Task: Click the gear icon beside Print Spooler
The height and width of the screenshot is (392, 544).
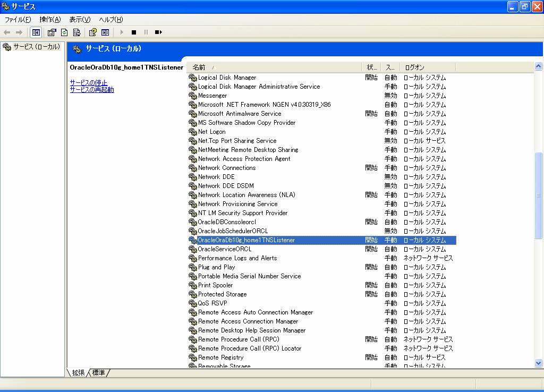Action: [193, 285]
